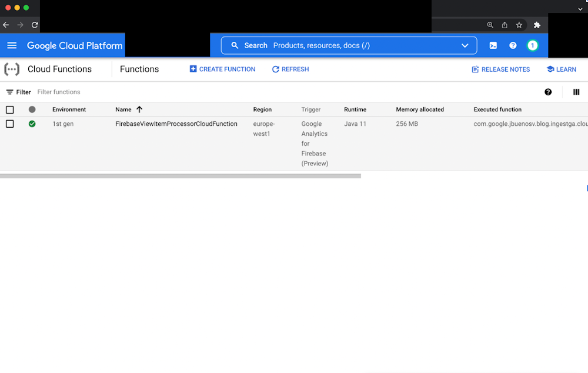Click the filter icon beside Filter label
The image size is (588, 373).
10,92
